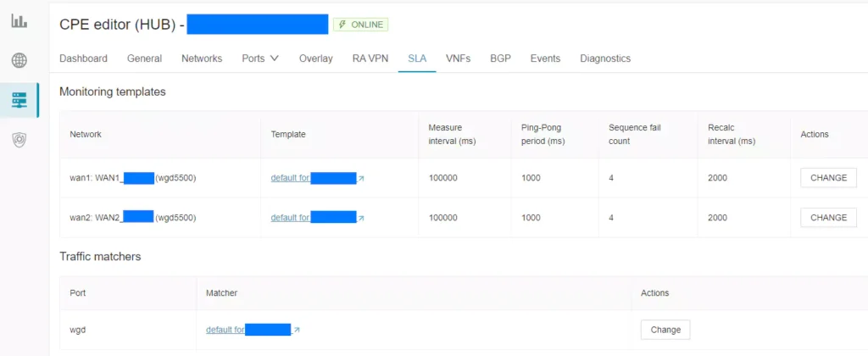Click external link icon in wan1 template
This screenshot has width=868, height=356.
361,179
